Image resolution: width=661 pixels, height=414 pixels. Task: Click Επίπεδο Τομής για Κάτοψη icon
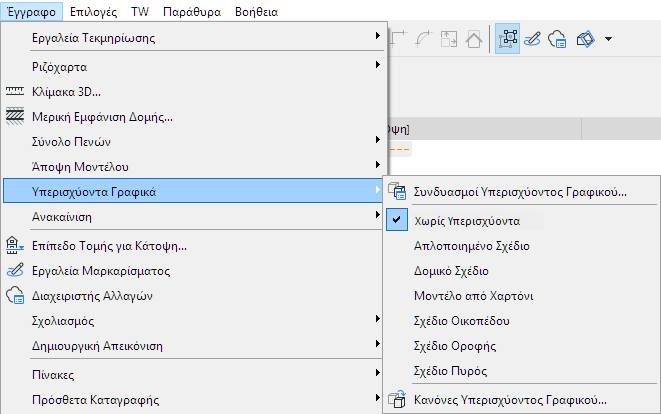click(x=15, y=245)
